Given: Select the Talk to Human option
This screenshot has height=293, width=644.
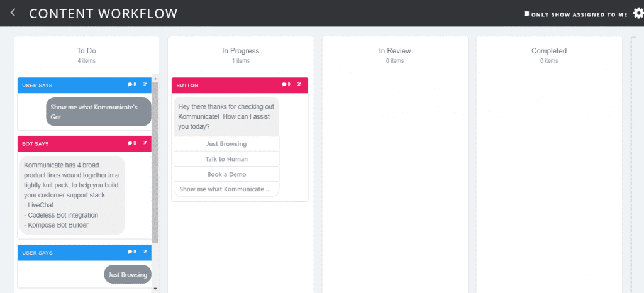Looking at the screenshot, I should (226, 159).
